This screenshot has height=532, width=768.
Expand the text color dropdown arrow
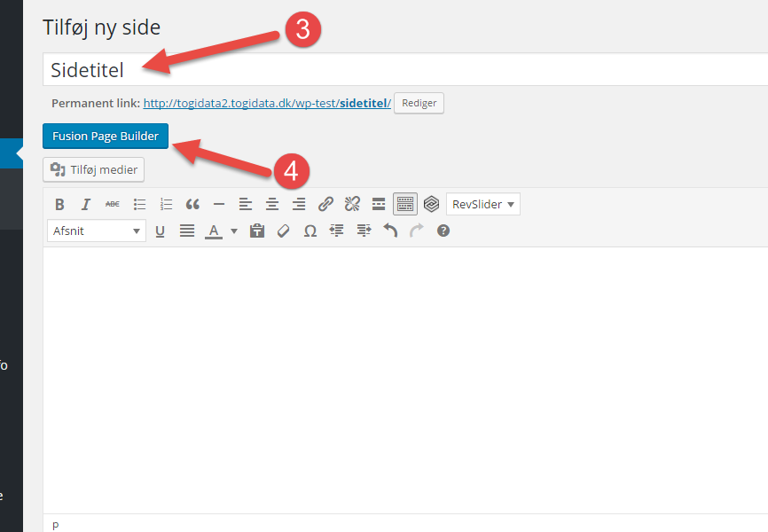pyautogui.click(x=233, y=231)
